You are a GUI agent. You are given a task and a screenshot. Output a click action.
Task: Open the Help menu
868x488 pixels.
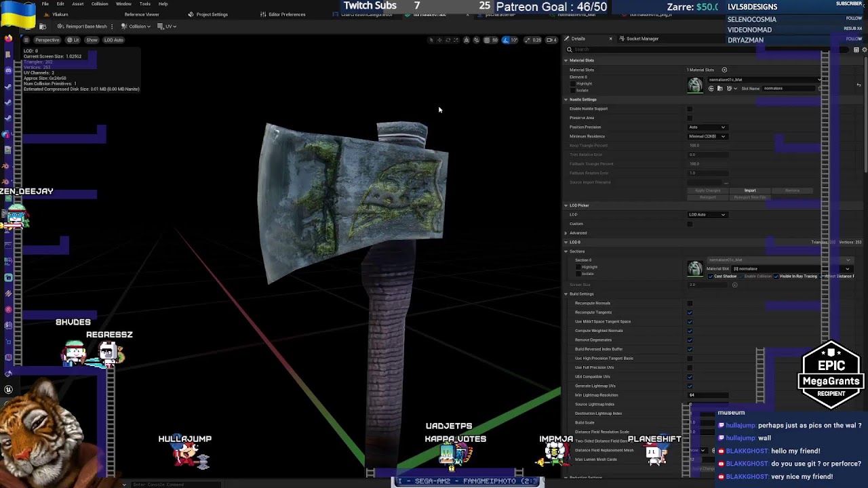tap(163, 3)
